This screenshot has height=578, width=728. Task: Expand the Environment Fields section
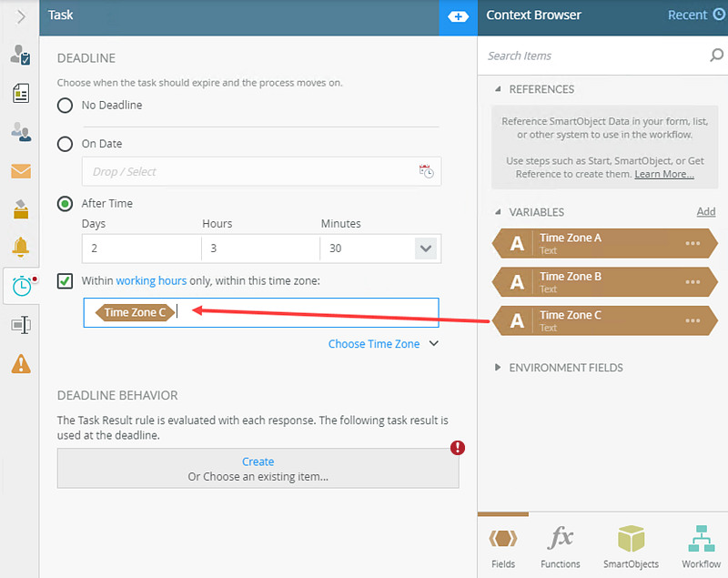498,368
